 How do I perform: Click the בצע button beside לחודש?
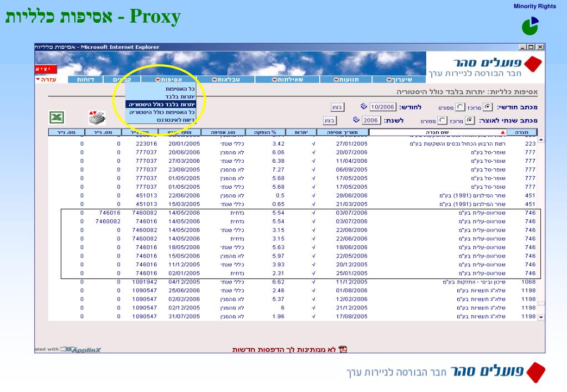click(337, 107)
